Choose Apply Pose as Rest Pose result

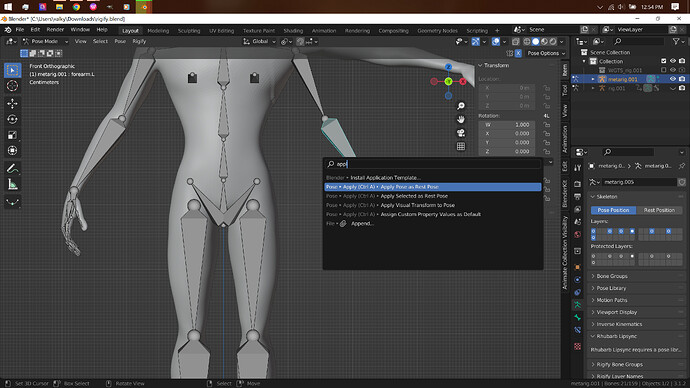(433, 187)
